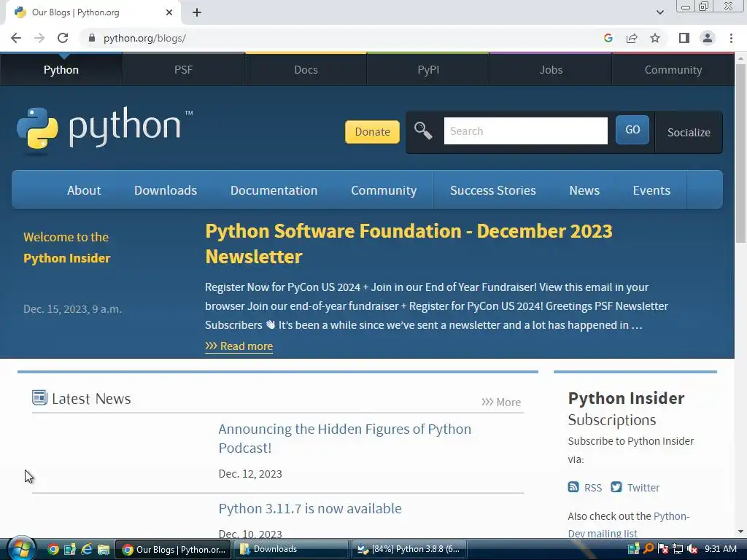The height and width of the screenshot is (560, 747).
Task: Launch Internet Explorer from the quick launch bar
Action: 87,550
